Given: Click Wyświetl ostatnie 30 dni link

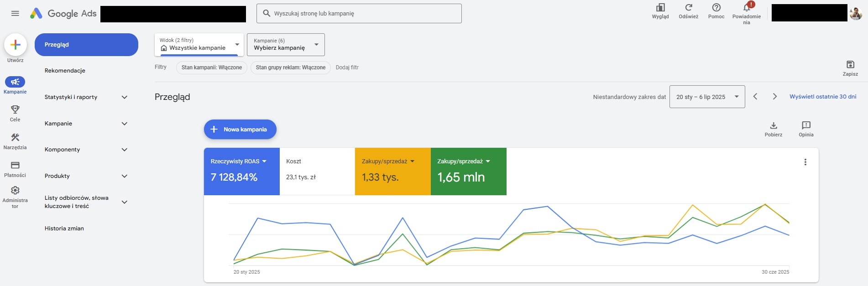Looking at the screenshot, I should (823, 97).
